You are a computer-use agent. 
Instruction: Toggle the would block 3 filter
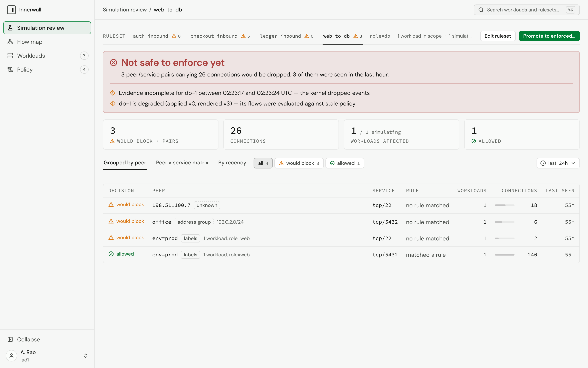pyautogui.click(x=299, y=163)
